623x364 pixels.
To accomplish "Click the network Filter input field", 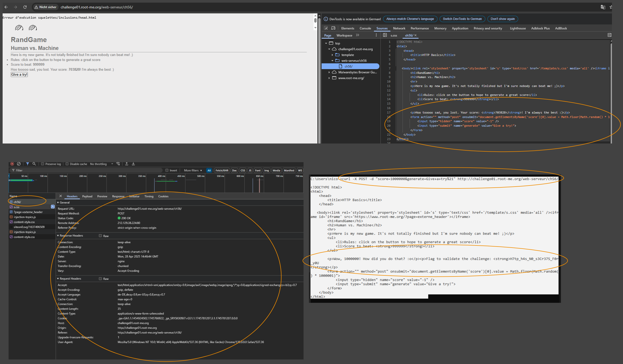I will click(86, 170).
